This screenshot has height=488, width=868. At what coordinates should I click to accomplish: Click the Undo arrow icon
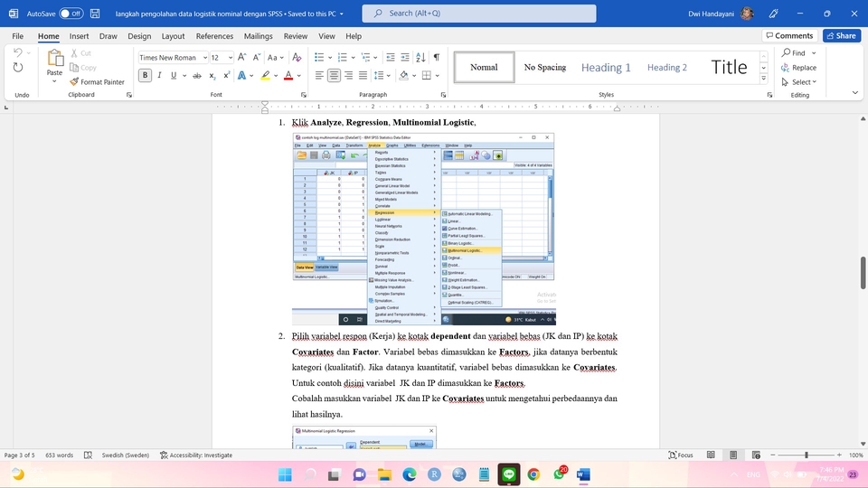[x=18, y=52]
